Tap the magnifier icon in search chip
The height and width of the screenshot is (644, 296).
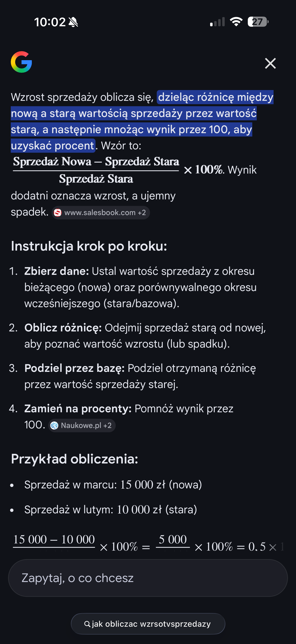[x=87, y=624]
